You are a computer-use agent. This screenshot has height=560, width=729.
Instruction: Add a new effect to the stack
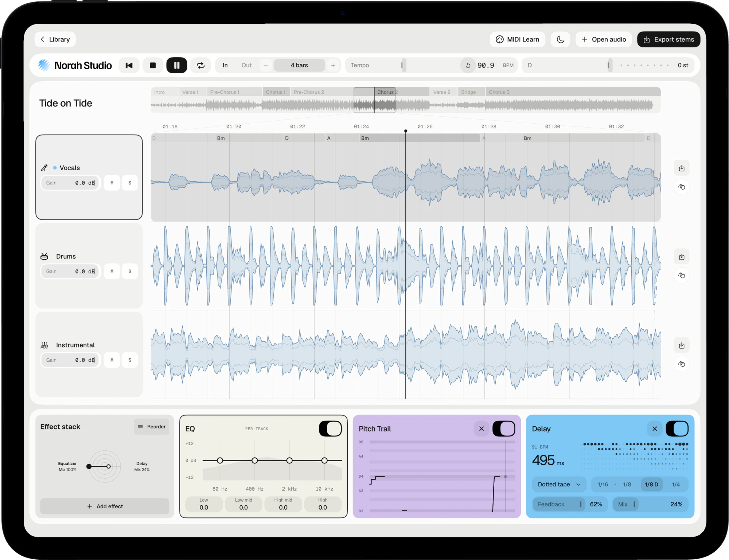point(105,506)
